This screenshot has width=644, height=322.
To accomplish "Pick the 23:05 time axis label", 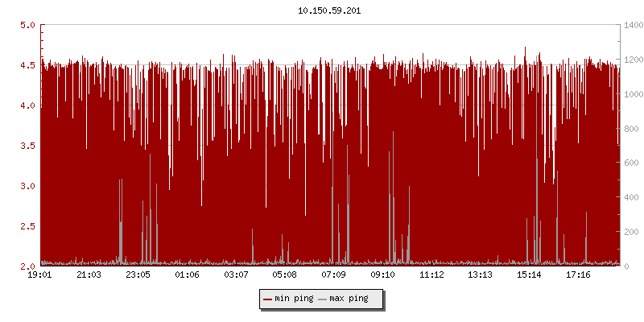I will coord(138,275).
